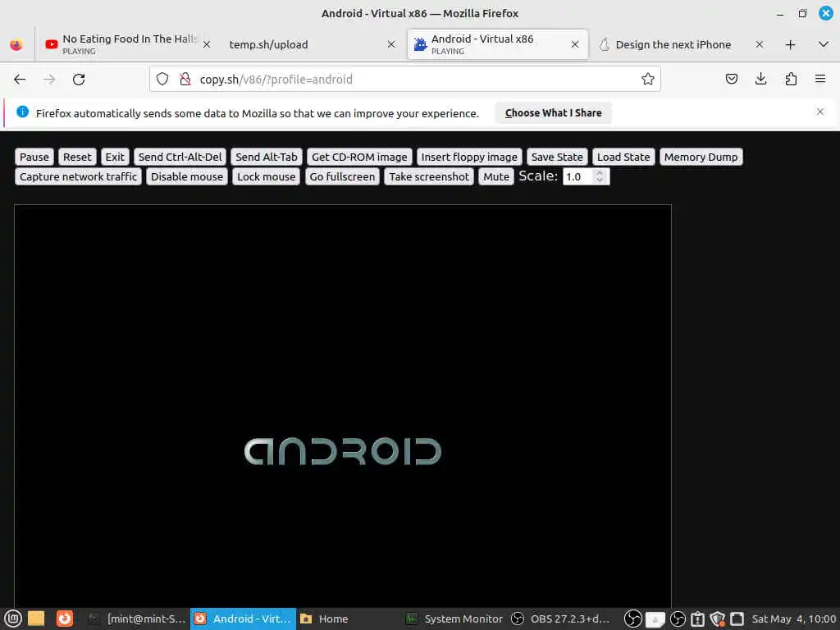Open the tracking protection shield icon
The width and height of the screenshot is (840, 630).
162,80
